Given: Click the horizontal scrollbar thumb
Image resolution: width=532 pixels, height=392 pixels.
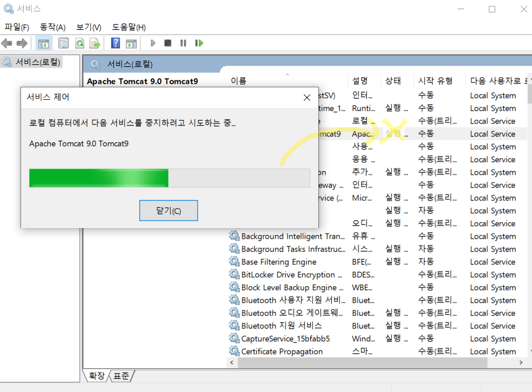Looking at the screenshot, I should (363, 363).
